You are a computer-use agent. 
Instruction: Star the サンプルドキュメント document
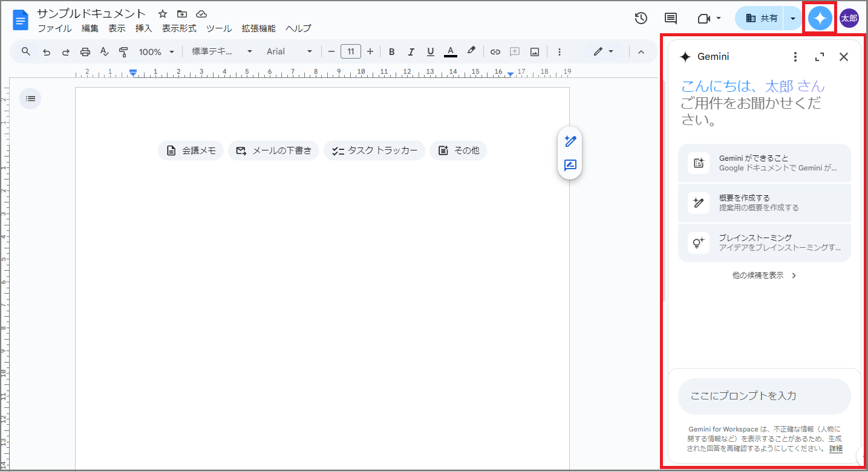162,14
